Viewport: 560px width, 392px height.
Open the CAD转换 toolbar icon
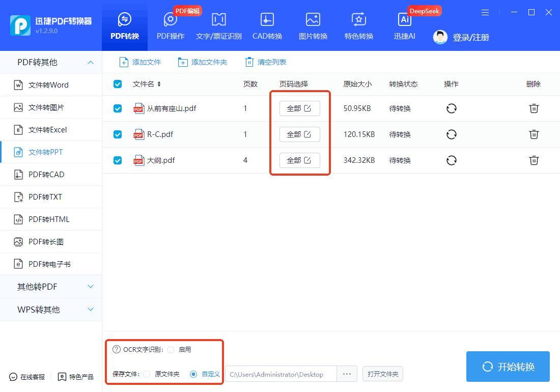[267, 20]
